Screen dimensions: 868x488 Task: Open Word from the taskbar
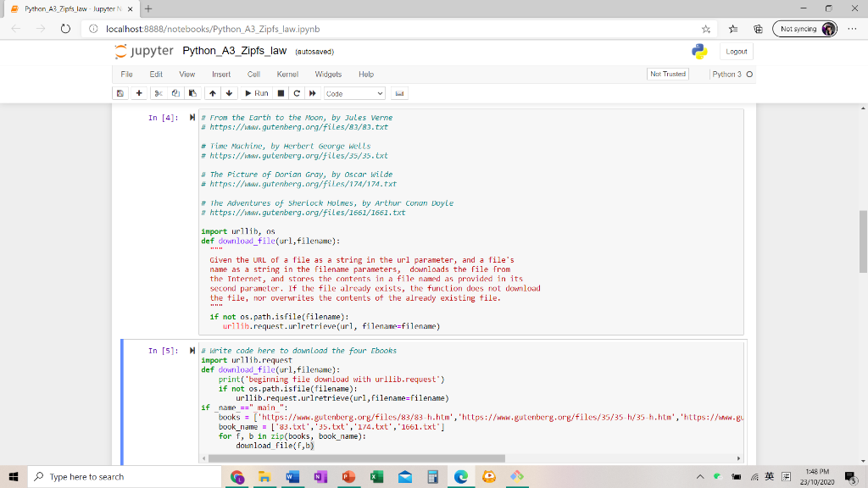pos(292,476)
